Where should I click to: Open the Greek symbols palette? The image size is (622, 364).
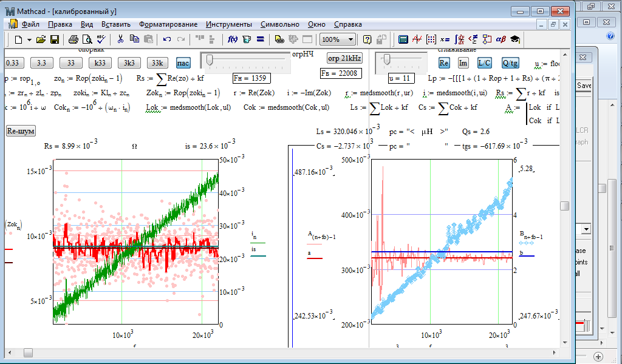[x=501, y=39]
